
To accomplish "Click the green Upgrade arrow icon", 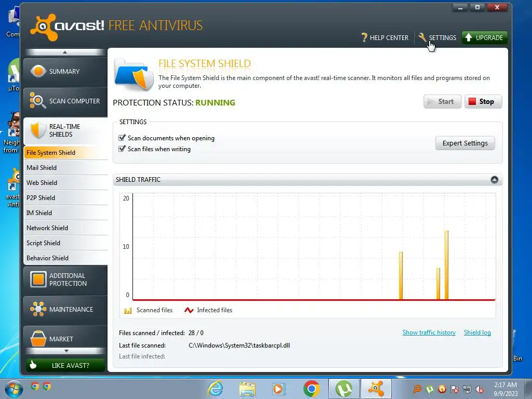I will (x=469, y=37).
